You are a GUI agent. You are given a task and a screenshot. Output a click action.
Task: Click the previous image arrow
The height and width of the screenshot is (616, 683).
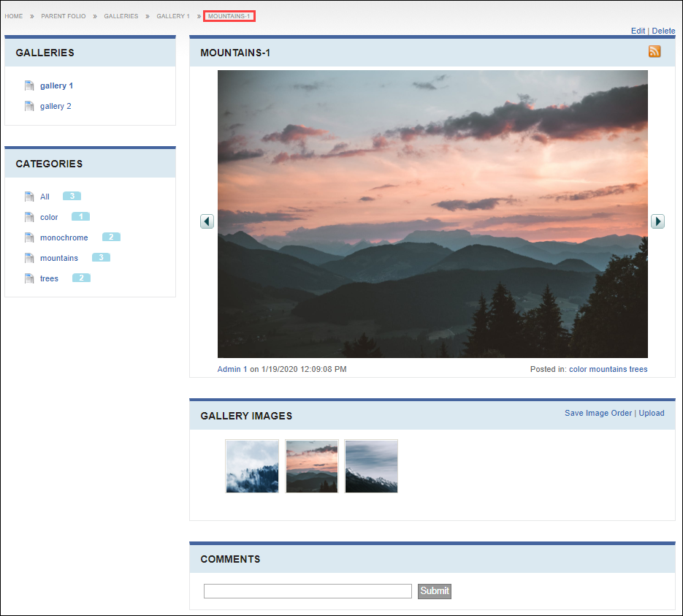click(207, 221)
